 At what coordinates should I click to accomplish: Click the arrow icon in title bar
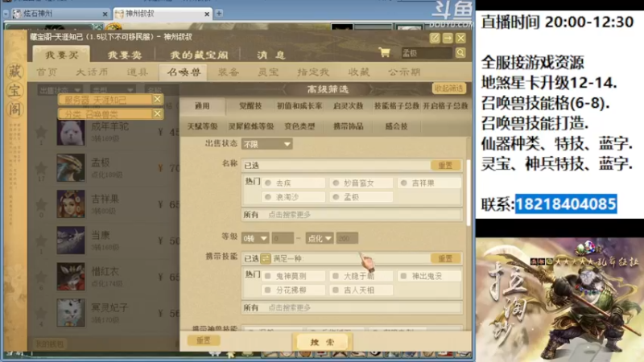tap(448, 38)
